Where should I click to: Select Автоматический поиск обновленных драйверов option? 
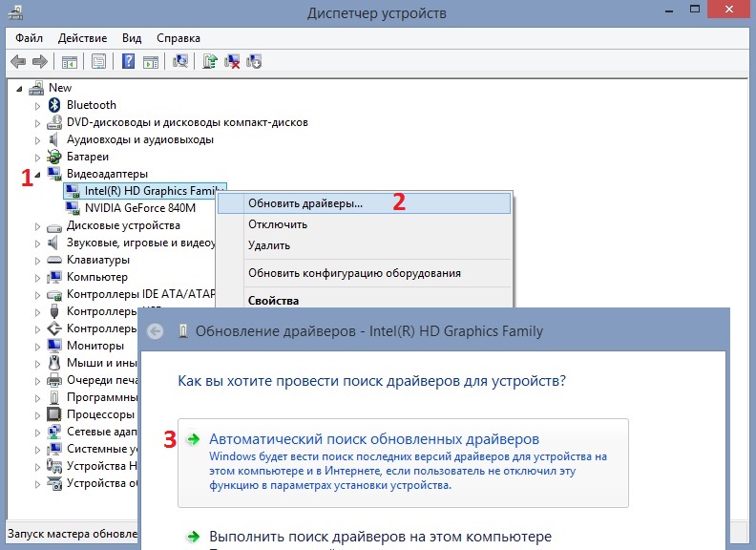pyautogui.click(x=403, y=463)
